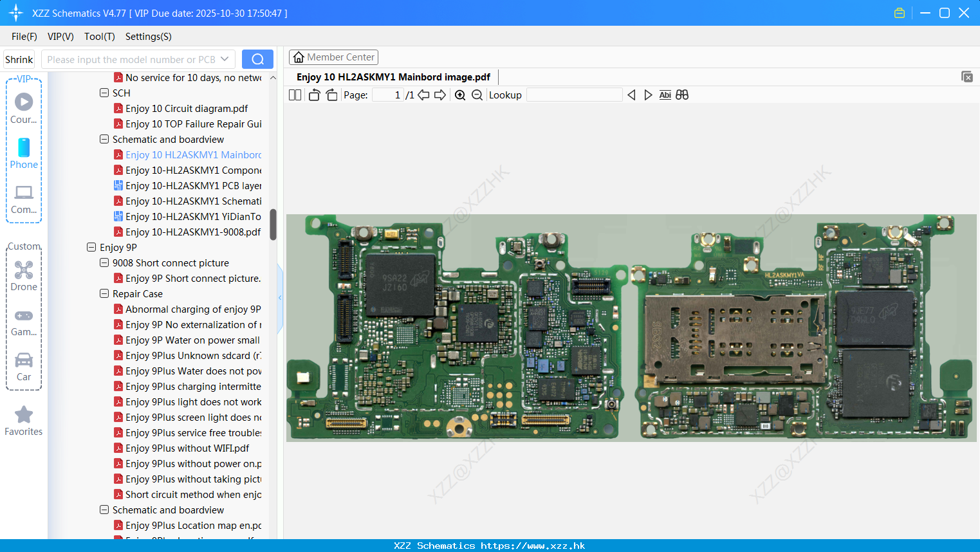Open Member Center

[x=333, y=57]
